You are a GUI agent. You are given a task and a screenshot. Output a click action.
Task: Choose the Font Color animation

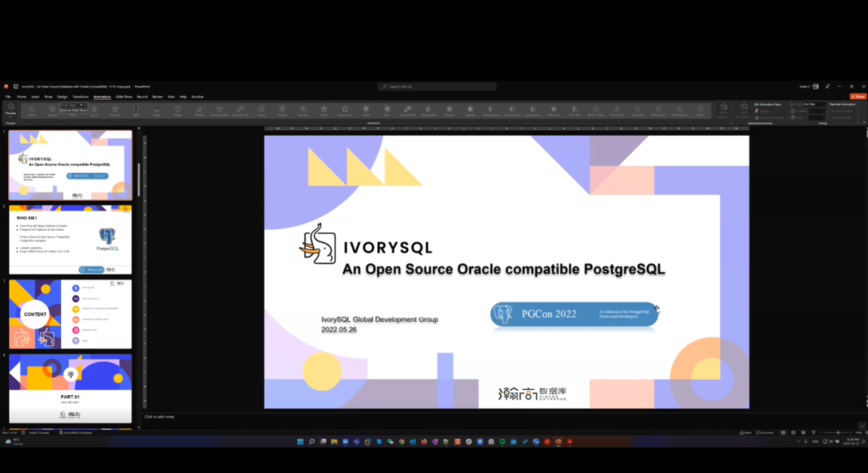pyautogui.click(x=616, y=111)
